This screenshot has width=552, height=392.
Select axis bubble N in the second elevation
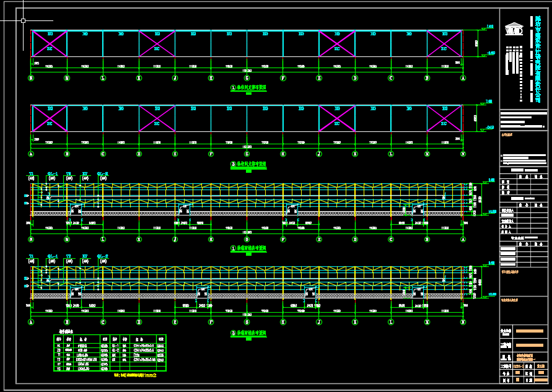pyautogui.click(x=463, y=154)
